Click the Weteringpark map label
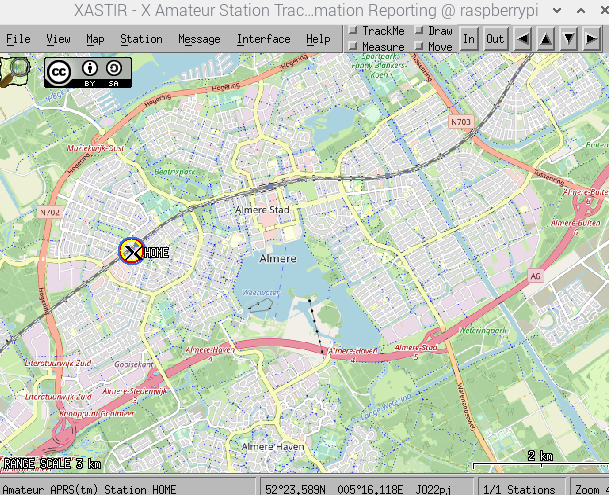This screenshot has width=609, height=495. tap(484, 330)
